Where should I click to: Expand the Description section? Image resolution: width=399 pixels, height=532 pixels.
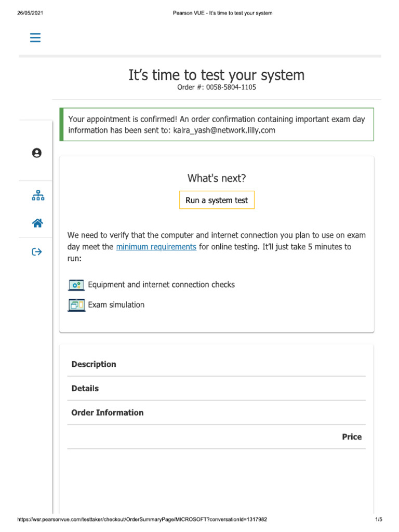(x=94, y=364)
